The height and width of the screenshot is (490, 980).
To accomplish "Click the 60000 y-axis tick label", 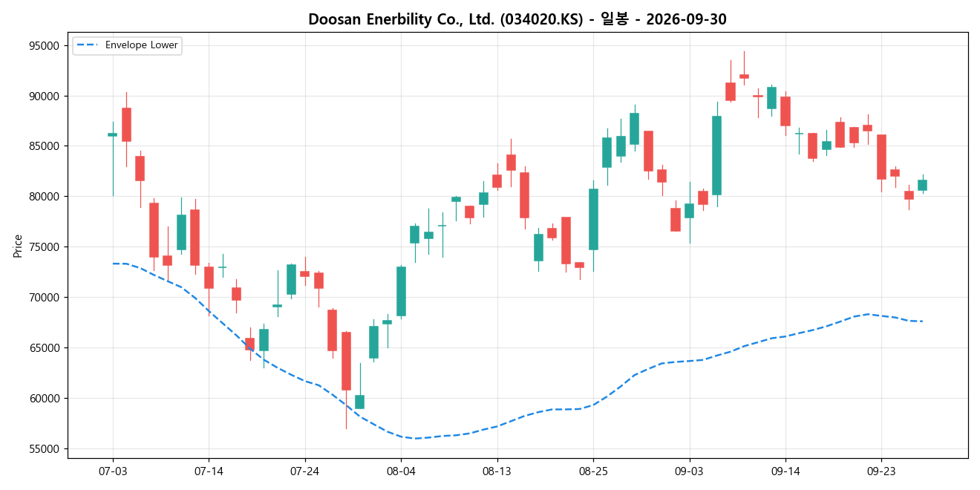I will (x=44, y=399).
